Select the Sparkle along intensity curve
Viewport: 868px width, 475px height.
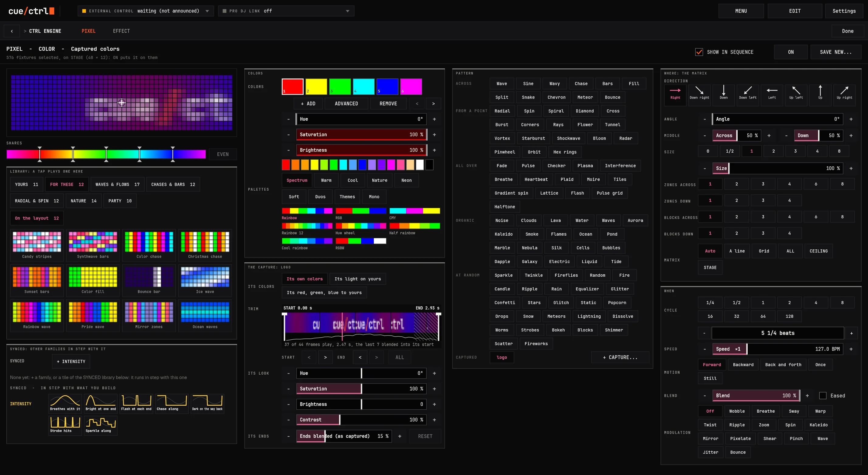click(x=100, y=425)
